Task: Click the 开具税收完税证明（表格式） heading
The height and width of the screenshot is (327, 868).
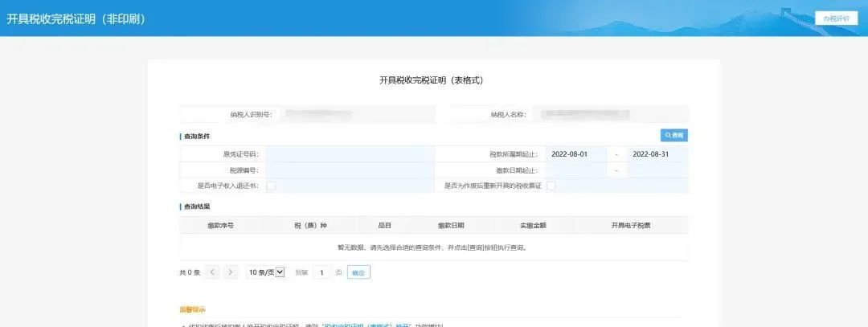Action: (x=432, y=80)
